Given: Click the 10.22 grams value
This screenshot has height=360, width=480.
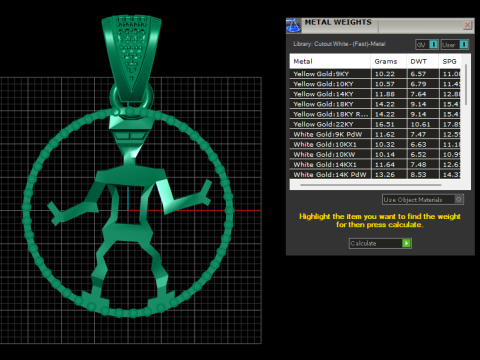Looking at the screenshot, I should tap(385, 74).
